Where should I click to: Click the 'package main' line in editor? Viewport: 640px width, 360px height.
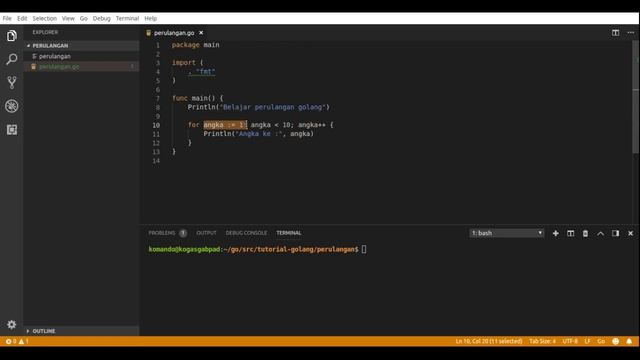196,45
